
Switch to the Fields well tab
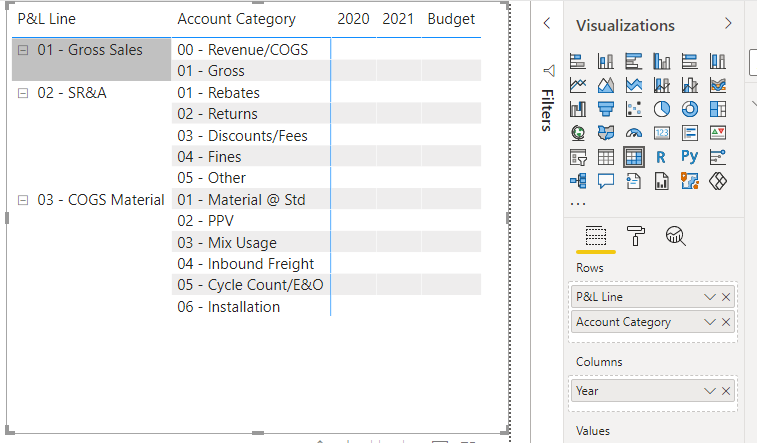pos(596,236)
